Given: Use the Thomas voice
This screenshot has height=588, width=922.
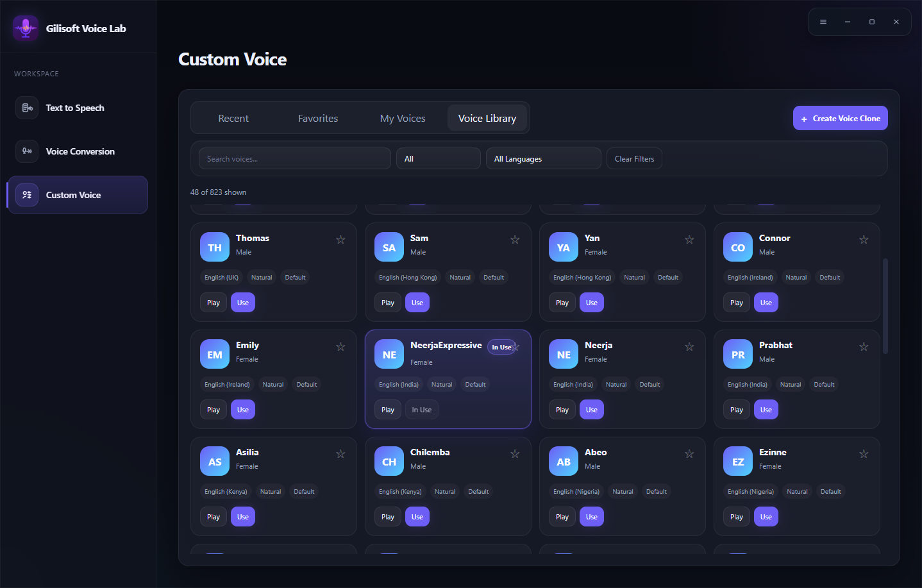Looking at the screenshot, I should [x=243, y=303].
